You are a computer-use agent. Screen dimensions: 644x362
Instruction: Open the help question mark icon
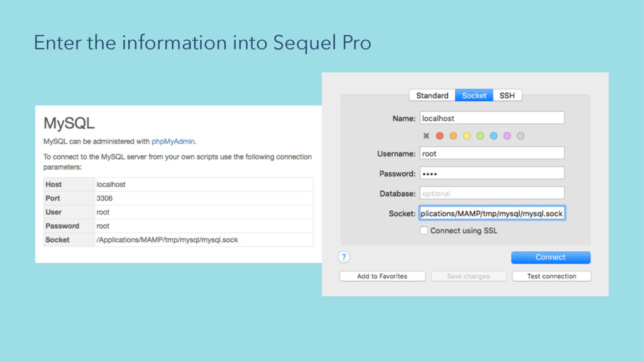coord(344,257)
